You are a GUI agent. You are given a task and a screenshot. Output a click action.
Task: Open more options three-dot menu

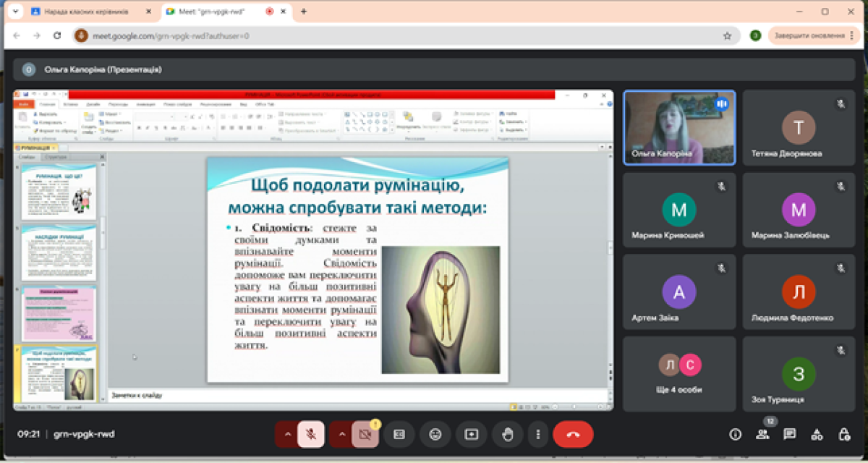[x=538, y=434]
